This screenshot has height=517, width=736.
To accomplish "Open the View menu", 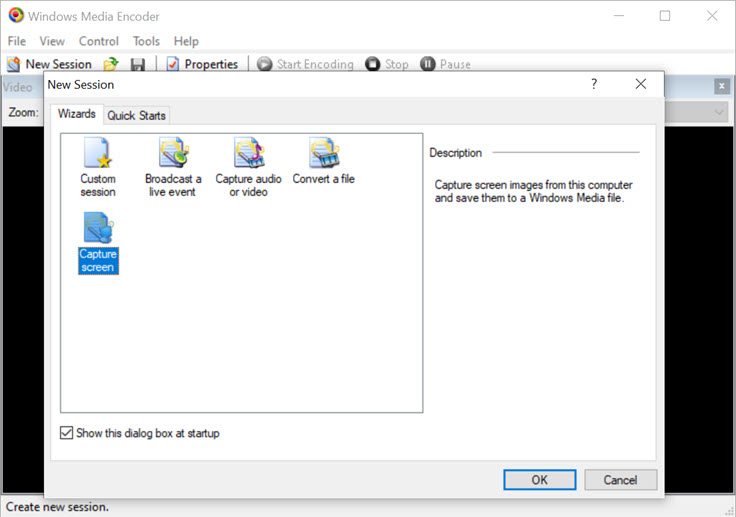I will pyautogui.click(x=52, y=41).
